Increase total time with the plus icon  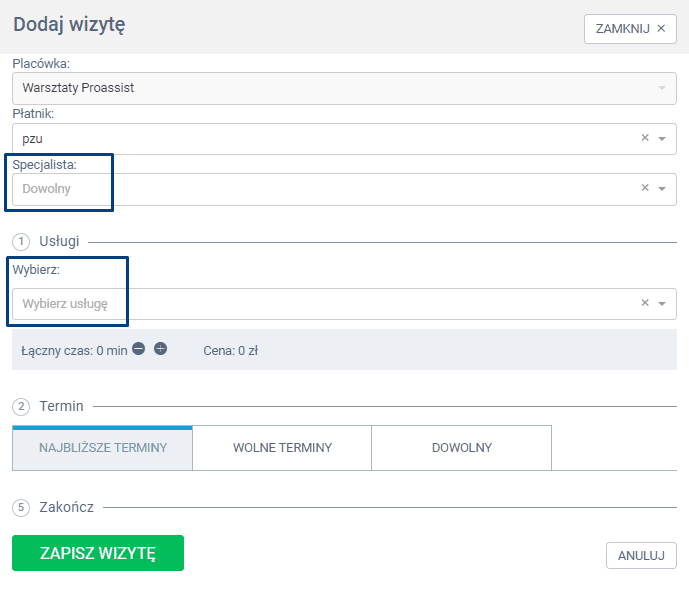(160, 349)
